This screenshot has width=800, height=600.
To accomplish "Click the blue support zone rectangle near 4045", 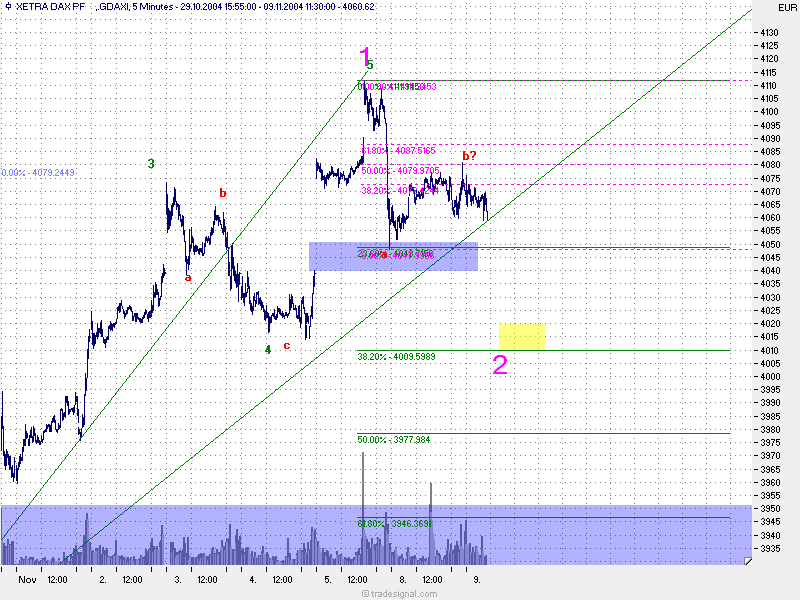I will [393, 256].
